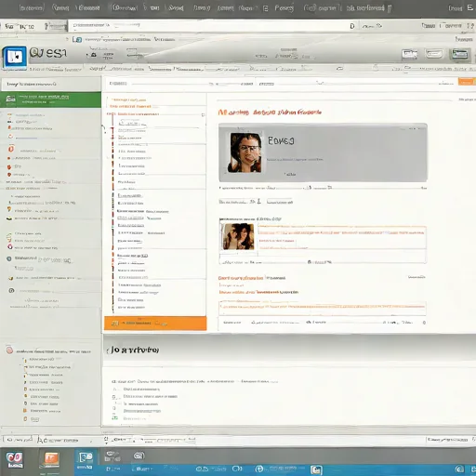This screenshot has width=476, height=476.
Task: Click the orange bar below the middle list
Action: (155, 324)
